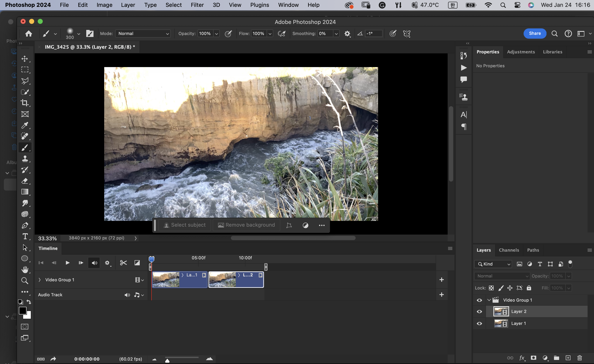The height and width of the screenshot is (364, 594).
Task: Click the Add layer mask icon
Action: 533,358
